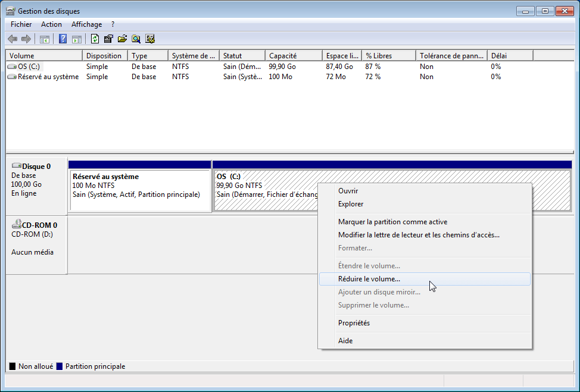This screenshot has width=580, height=392.
Task: Click the Disque 0 label panel
Action: coord(36,186)
